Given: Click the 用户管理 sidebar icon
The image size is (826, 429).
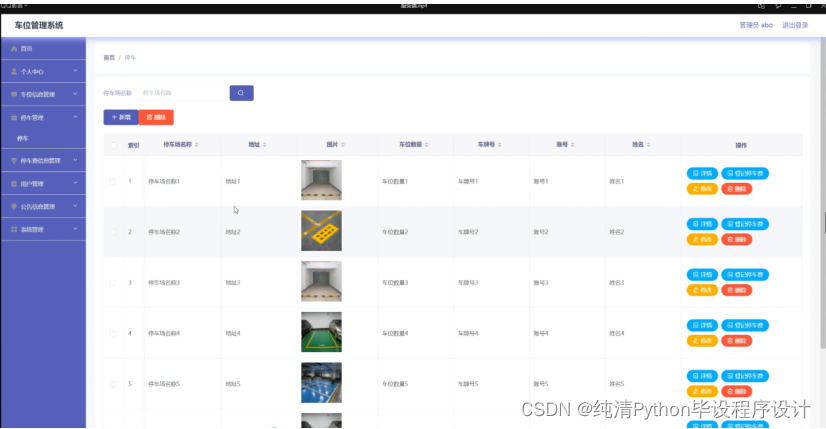Looking at the screenshot, I should point(14,183).
